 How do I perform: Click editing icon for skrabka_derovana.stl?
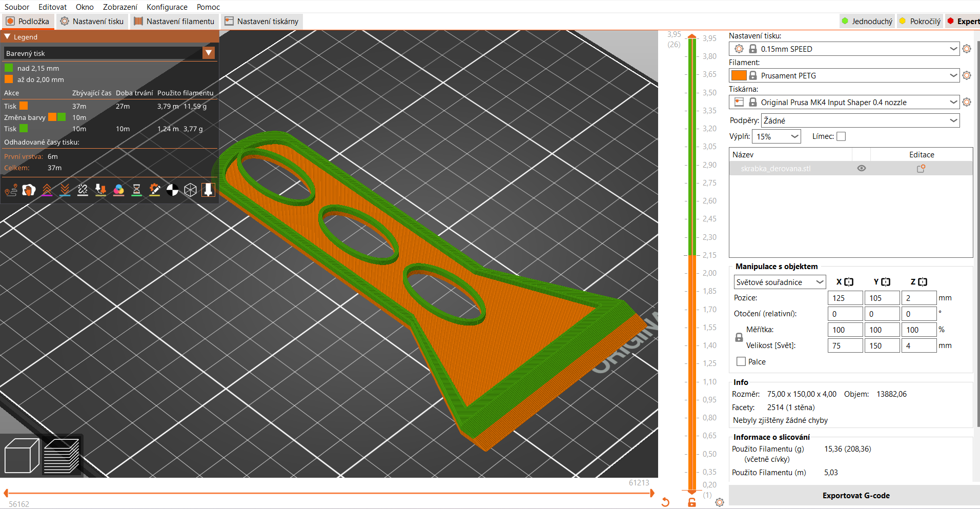(x=921, y=168)
